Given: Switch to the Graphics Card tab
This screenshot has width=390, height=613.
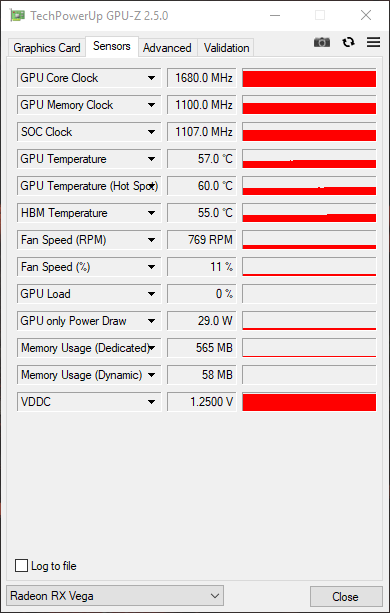Looking at the screenshot, I should (47, 48).
